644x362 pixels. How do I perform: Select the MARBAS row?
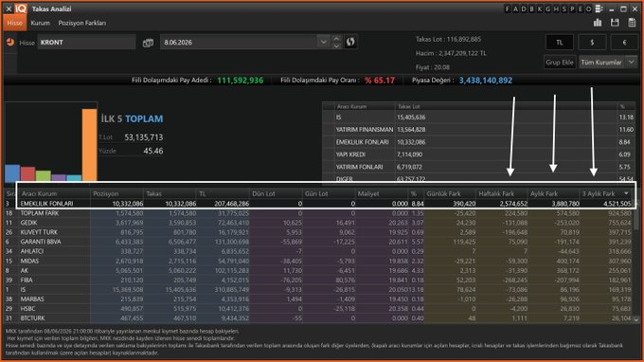click(x=319, y=299)
